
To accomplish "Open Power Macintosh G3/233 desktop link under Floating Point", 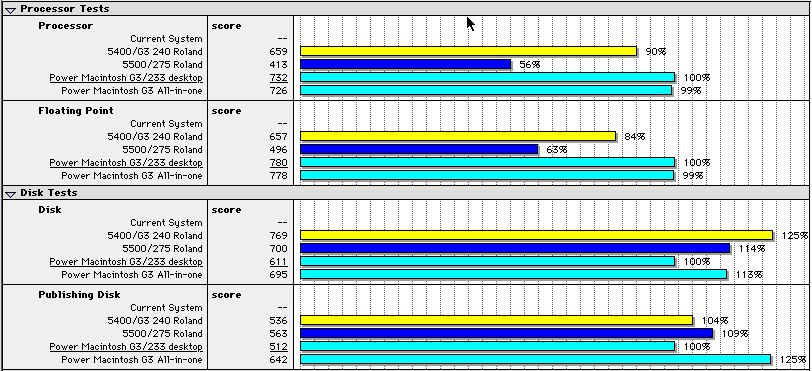I will [126, 163].
